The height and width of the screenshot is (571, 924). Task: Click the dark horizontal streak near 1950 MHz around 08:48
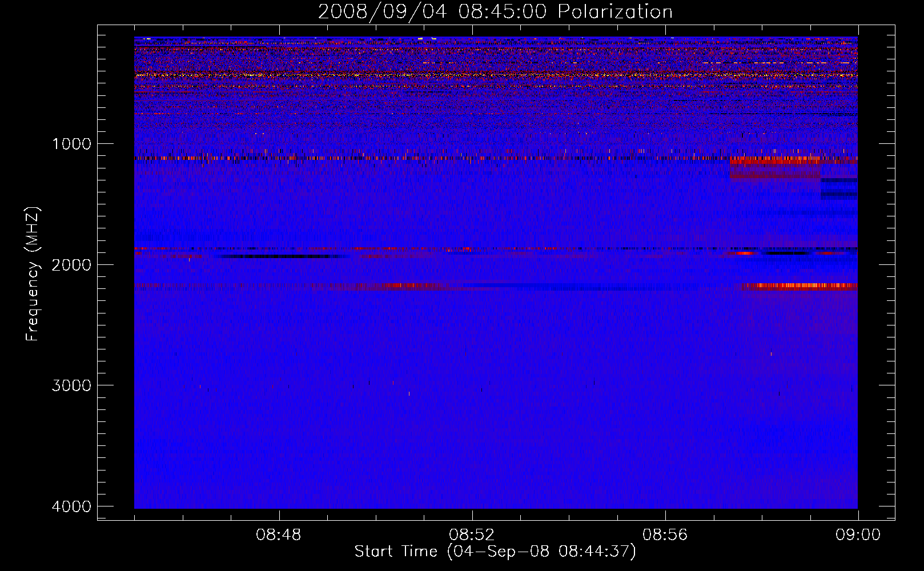coord(283,256)
